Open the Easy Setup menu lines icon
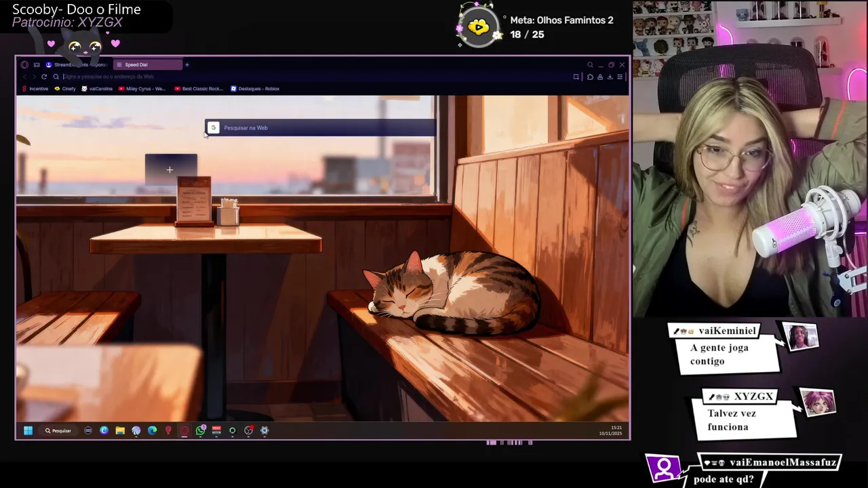Screen dimensions: 868x488 click(x=619, y=77)
